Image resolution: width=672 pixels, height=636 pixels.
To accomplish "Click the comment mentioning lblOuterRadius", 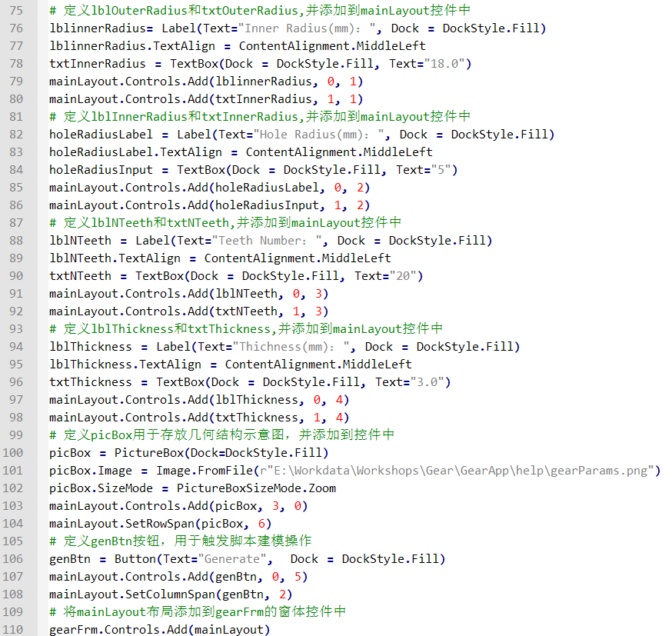I will [260, 10].
